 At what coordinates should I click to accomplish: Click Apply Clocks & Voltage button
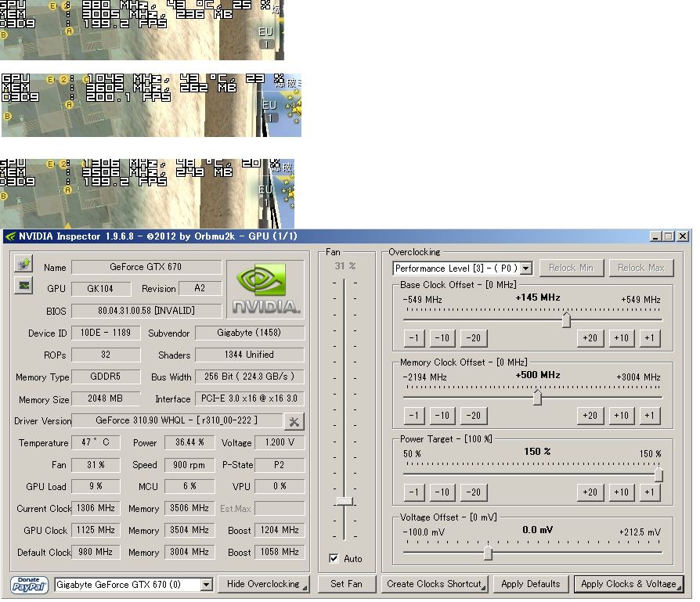629,584
